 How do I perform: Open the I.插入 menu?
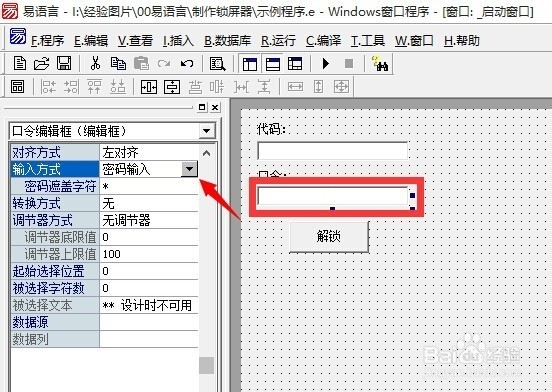click(178, 41)
